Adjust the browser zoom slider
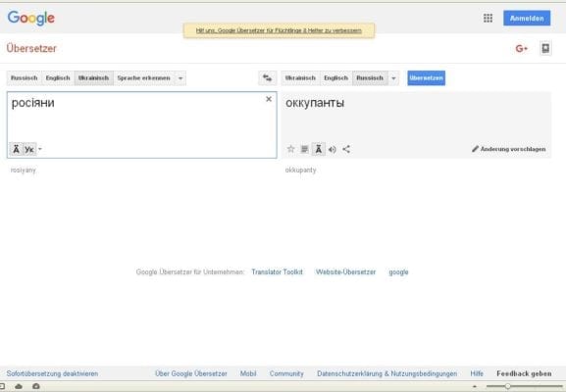 (507, 386)
